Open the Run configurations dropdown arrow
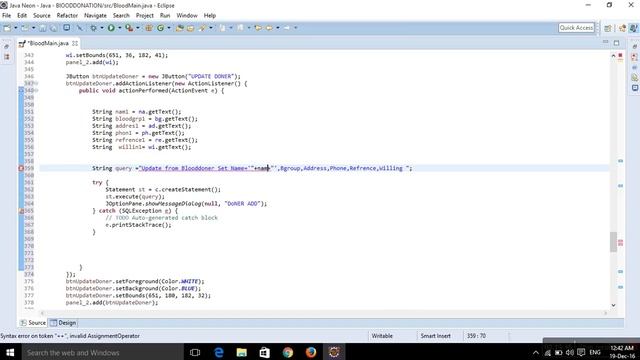640x360 pixels. click(x=120, y=28)
